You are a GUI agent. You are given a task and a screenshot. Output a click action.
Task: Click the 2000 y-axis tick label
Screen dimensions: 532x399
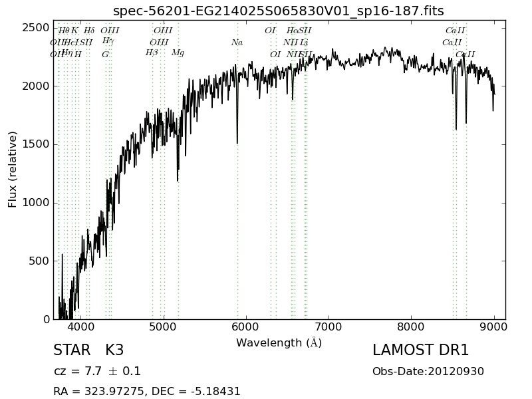click(x=36, y=86)
